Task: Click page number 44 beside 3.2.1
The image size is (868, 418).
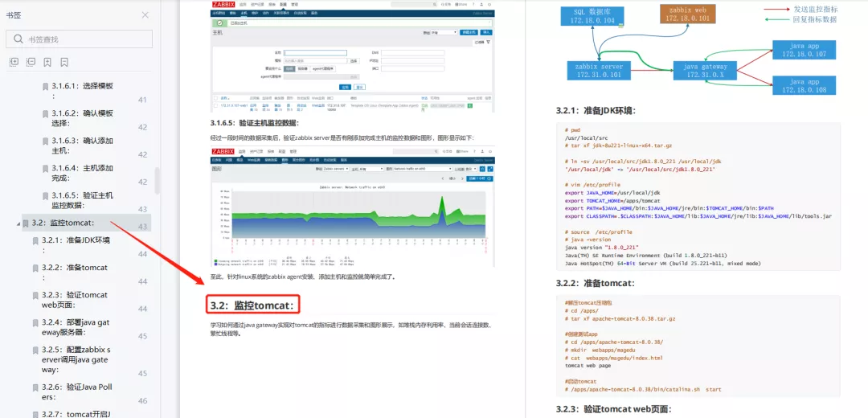Action: tap(142, 253)
